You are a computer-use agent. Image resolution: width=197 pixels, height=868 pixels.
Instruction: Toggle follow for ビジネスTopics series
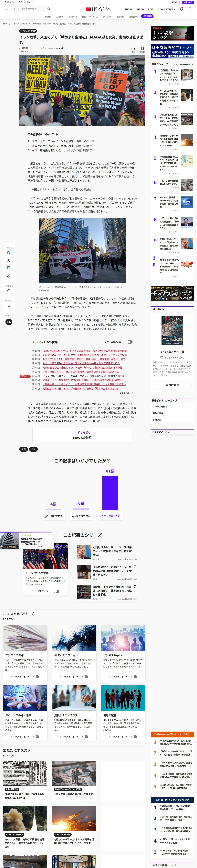point(134,677)
